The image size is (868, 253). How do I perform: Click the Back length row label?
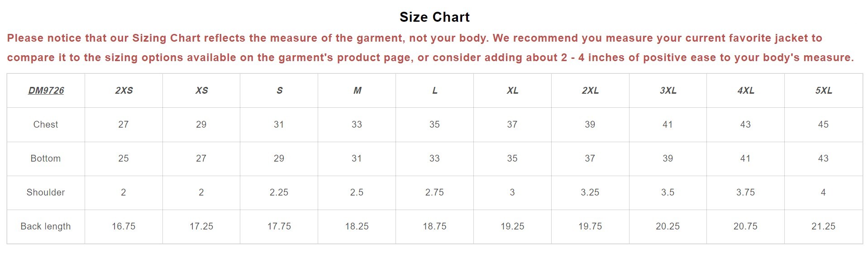coord(46,226)
